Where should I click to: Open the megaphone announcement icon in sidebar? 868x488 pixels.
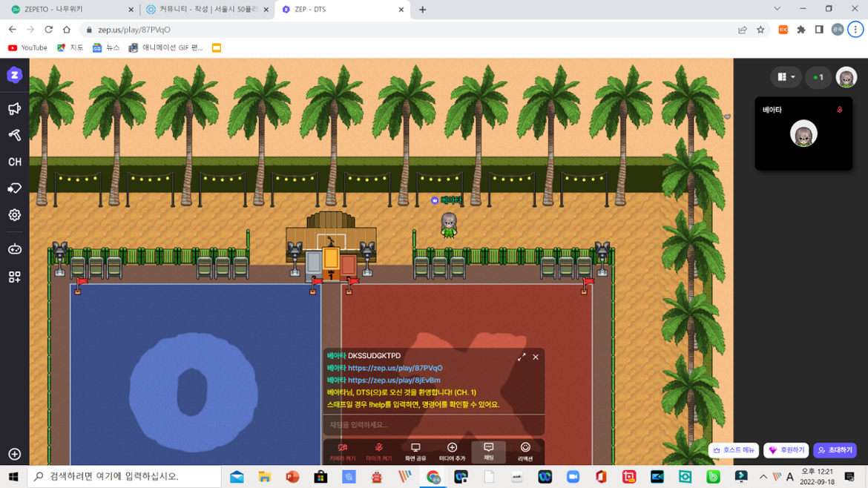[x=14, y=109]
